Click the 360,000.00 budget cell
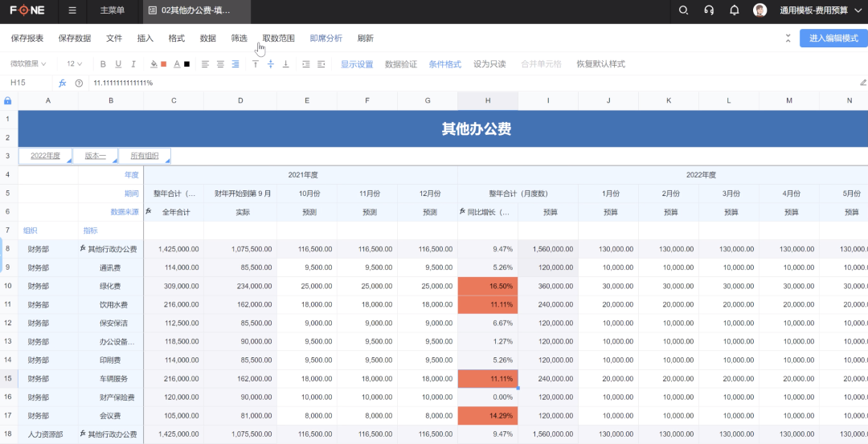The width and height of the screenshot is (868, 444). 548,287
